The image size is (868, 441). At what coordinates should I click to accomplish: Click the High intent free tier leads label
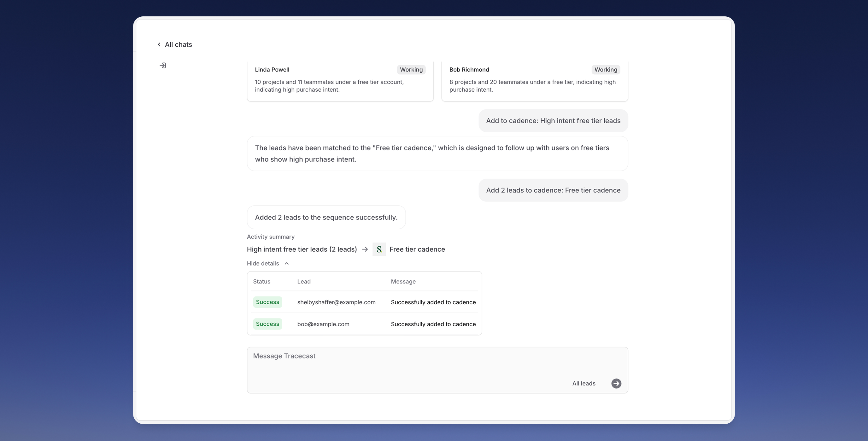(302, 249)
